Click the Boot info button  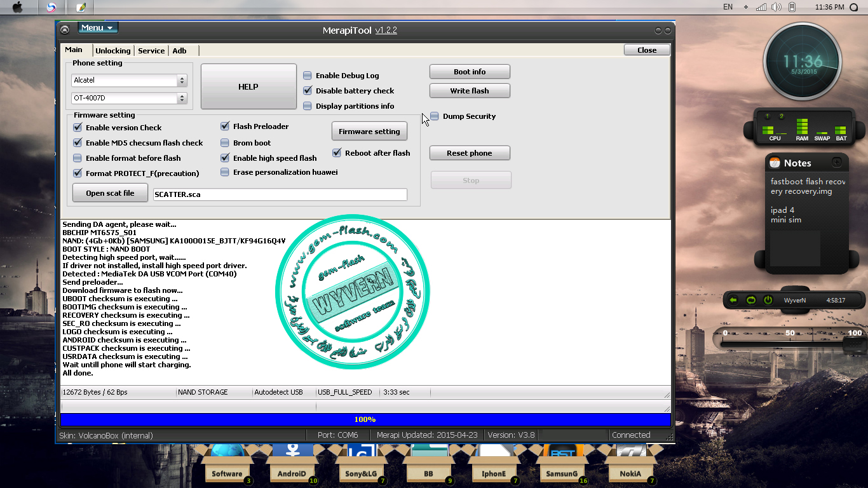coord(470,72)
